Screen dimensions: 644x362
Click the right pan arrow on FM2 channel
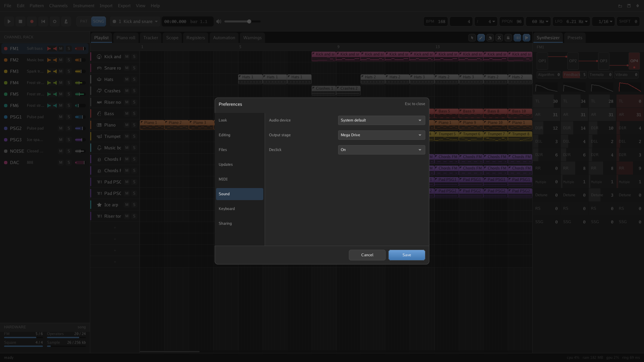point(55,60)
